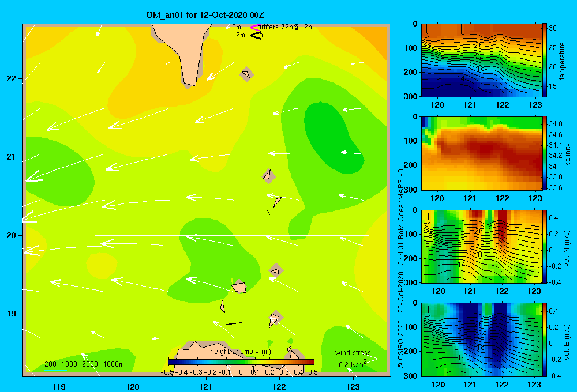The height and width of the screenshot is (392, 577).
Task: Click the '0.2 N/m2' wind stress value
Action: (x=353, y=364)
